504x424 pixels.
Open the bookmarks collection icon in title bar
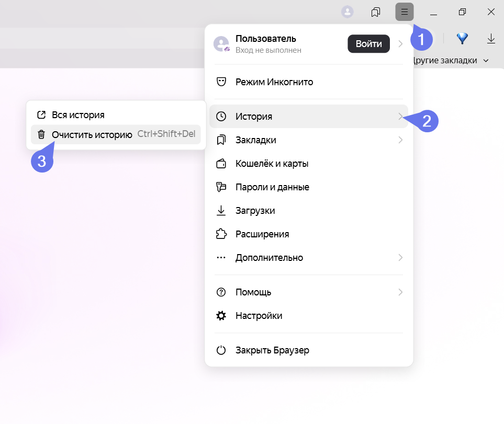[375, 12]
